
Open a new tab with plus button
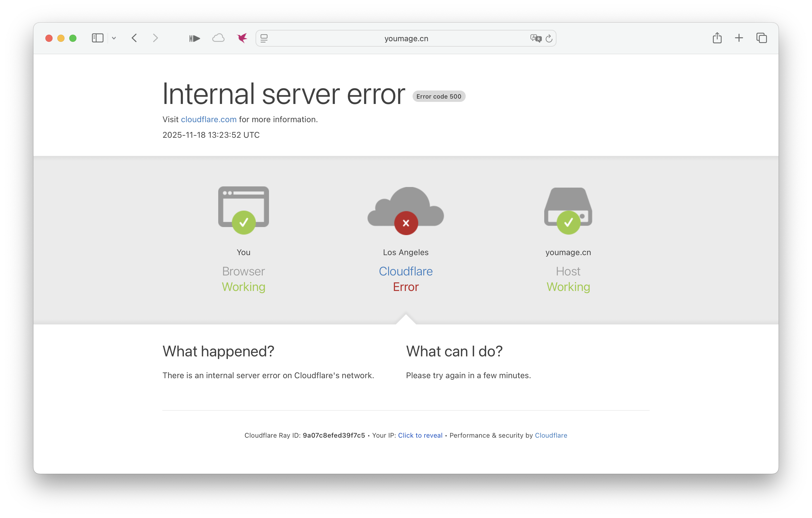point(739,38)
